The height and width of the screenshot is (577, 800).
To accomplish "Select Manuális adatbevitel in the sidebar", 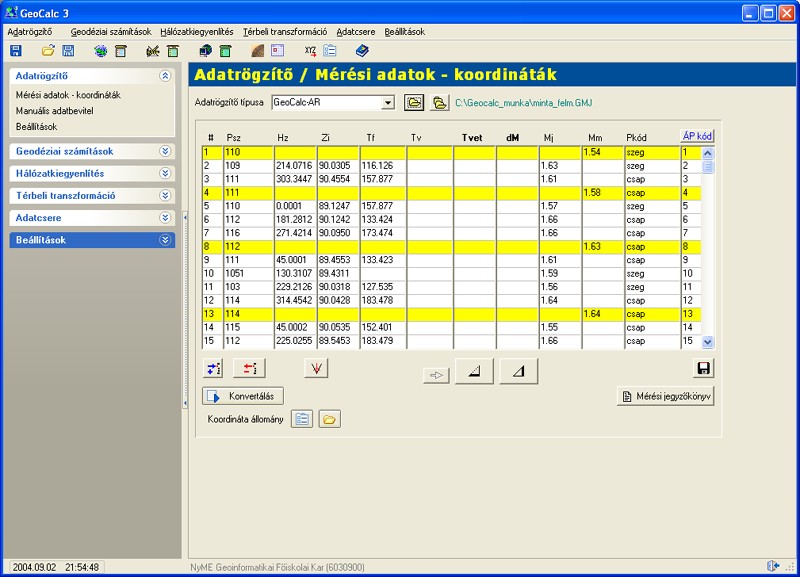I will pyautogui.click(x=55, y=111).
